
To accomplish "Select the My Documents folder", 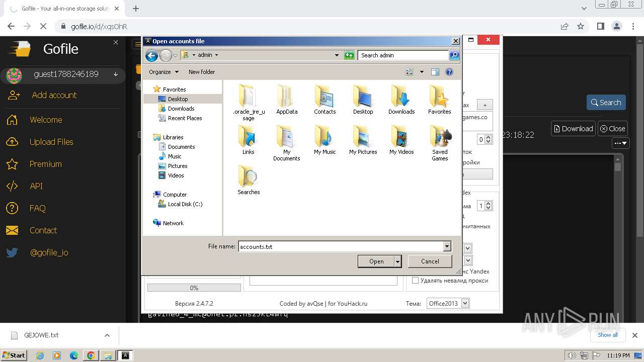I will (x=287, y=143).
